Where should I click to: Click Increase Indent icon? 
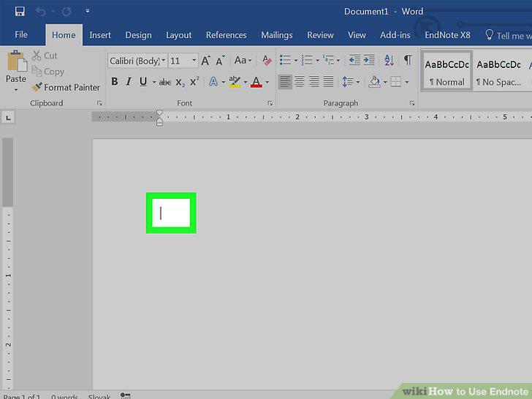pyautogui.click(x=369, y=61)
